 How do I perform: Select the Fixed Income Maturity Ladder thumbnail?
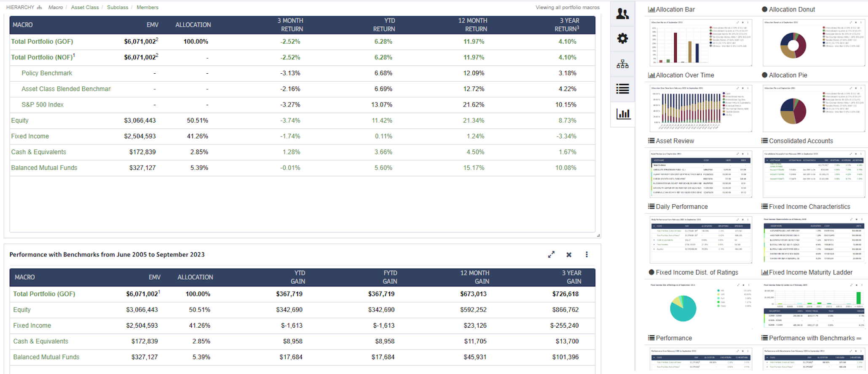point(814,306)
